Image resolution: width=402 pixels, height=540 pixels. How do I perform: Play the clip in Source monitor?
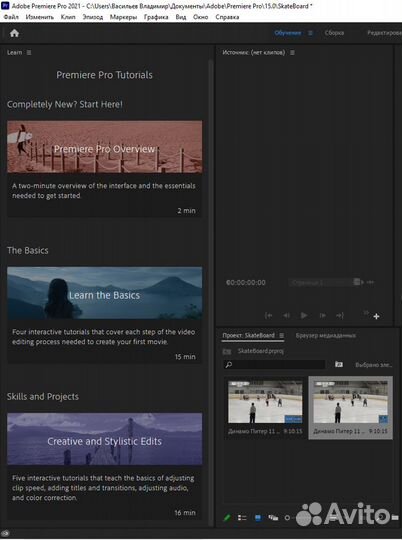[304, 315]
